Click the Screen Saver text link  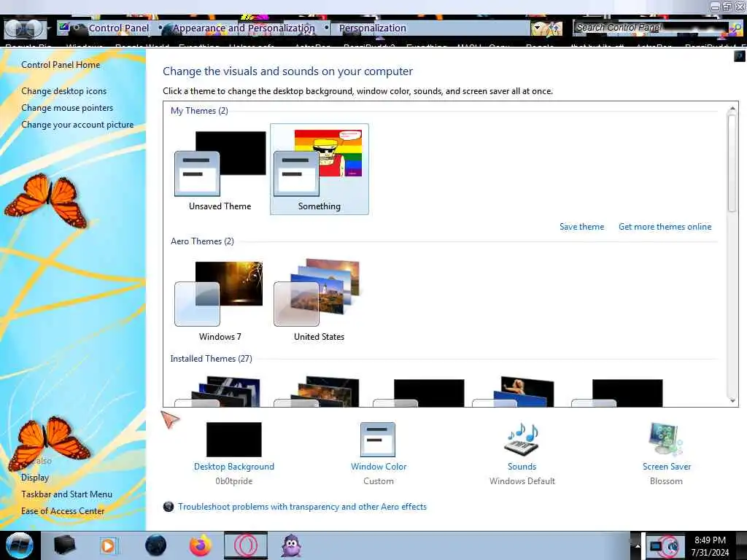coord(667,467)
